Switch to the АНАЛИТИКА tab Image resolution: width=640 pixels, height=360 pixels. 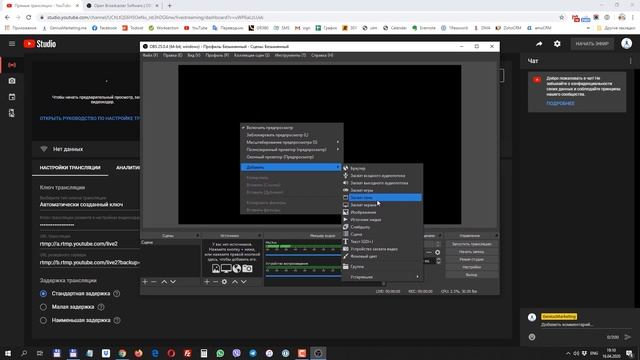click(x=128, y=168)
